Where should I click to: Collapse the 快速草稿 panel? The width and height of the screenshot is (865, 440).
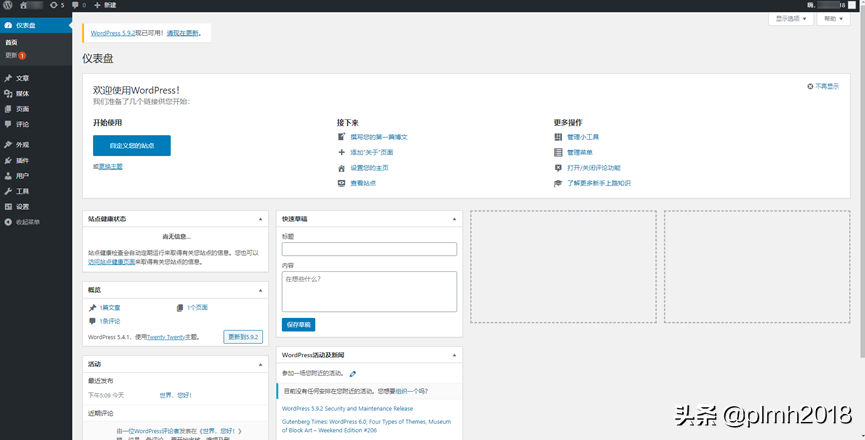454,219
